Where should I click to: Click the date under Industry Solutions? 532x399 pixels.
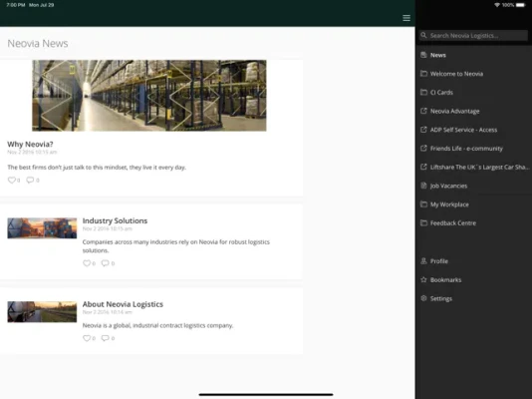108,228
